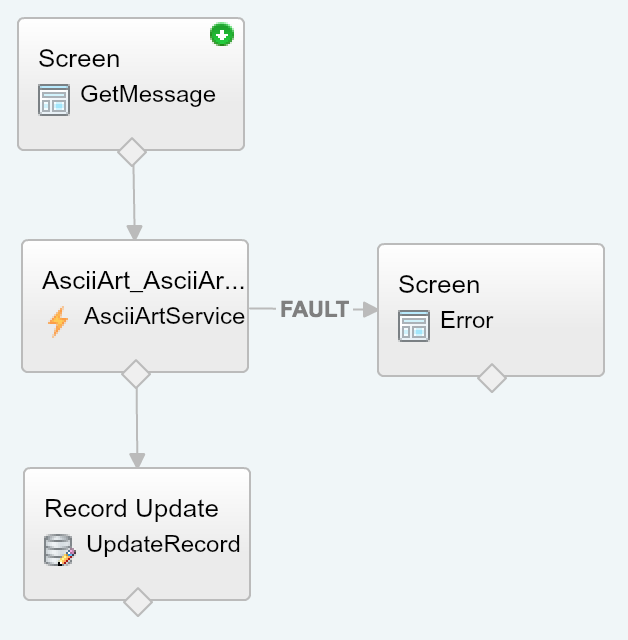Click the UpdateRecord database icon
Viewport: 628px width, 640px height.
(60, 550)
